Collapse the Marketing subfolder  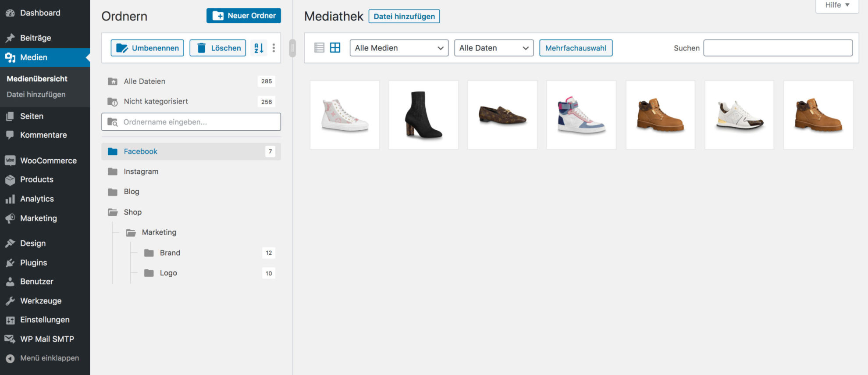(x=131, y=232)
